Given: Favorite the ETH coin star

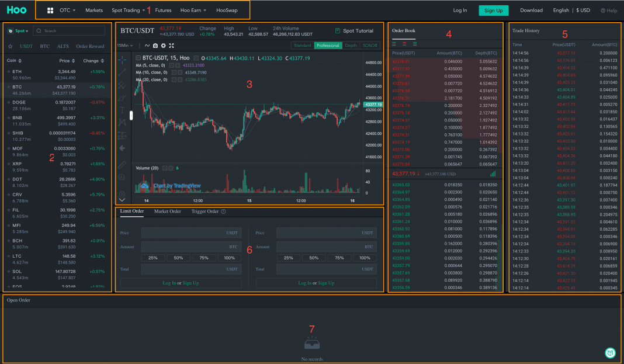Looking at the screenshot, I should (x=8, y=72).
